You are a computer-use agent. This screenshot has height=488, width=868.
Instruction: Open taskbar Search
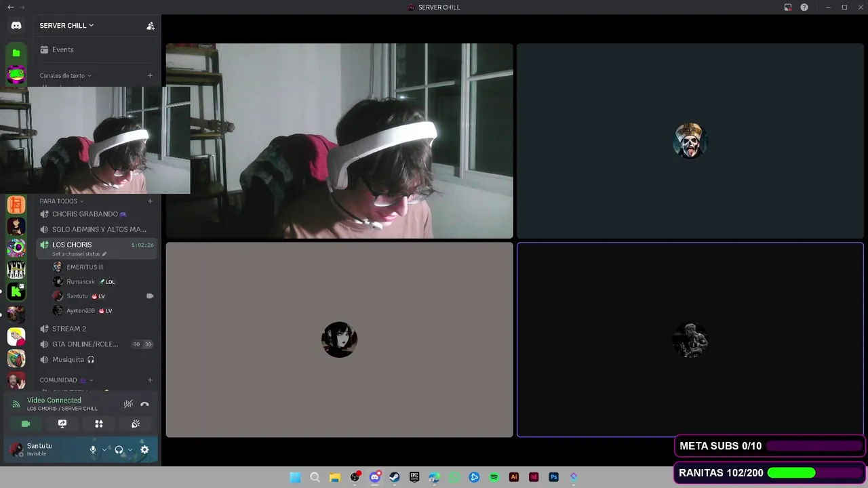pyautogui.click(x=315, y=477)
